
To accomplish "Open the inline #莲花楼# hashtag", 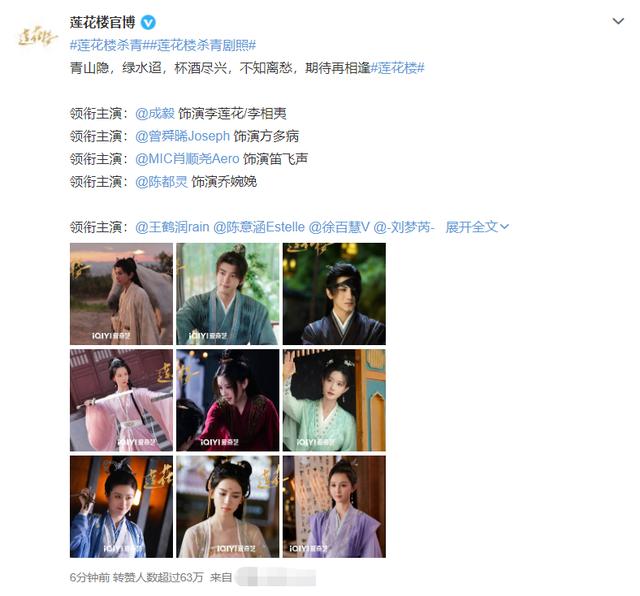I will click(x=397, y=67).
